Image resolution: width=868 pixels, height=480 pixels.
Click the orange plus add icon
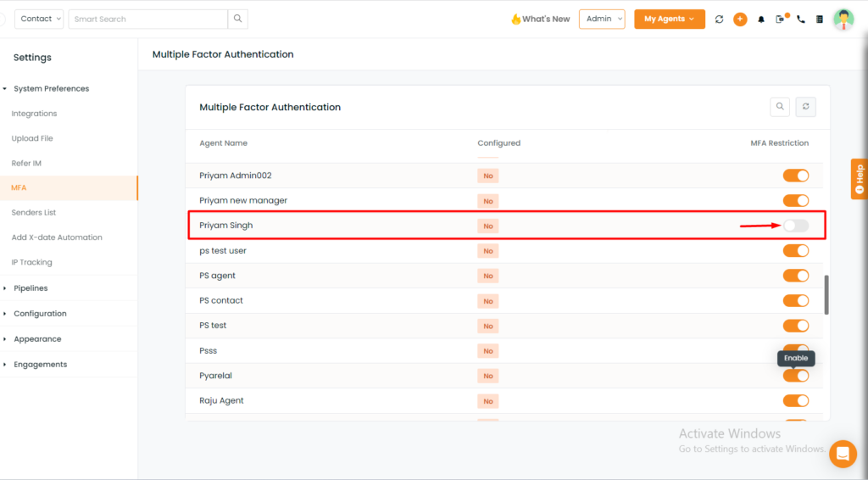[740, 20]
